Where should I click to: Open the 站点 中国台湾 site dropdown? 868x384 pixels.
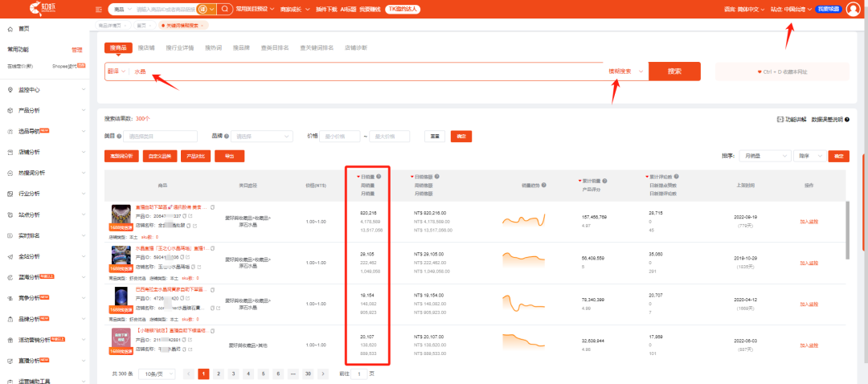[792, 10]
